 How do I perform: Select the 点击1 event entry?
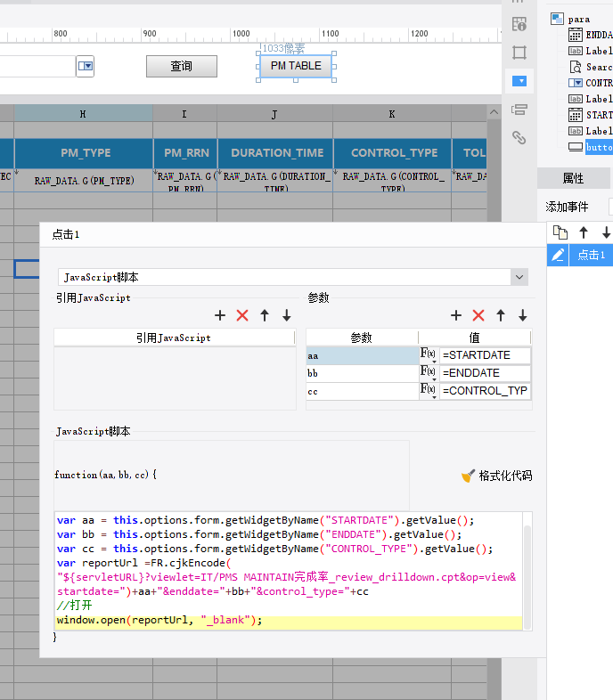tap(591, 255)
